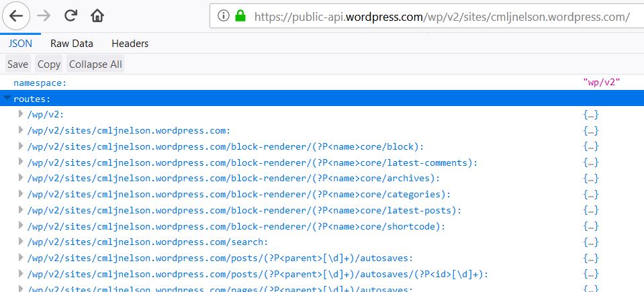Click the {…} value of core/block row
Image resolution: width=644 pixels, height=292 pixels.
coord(591,147)
